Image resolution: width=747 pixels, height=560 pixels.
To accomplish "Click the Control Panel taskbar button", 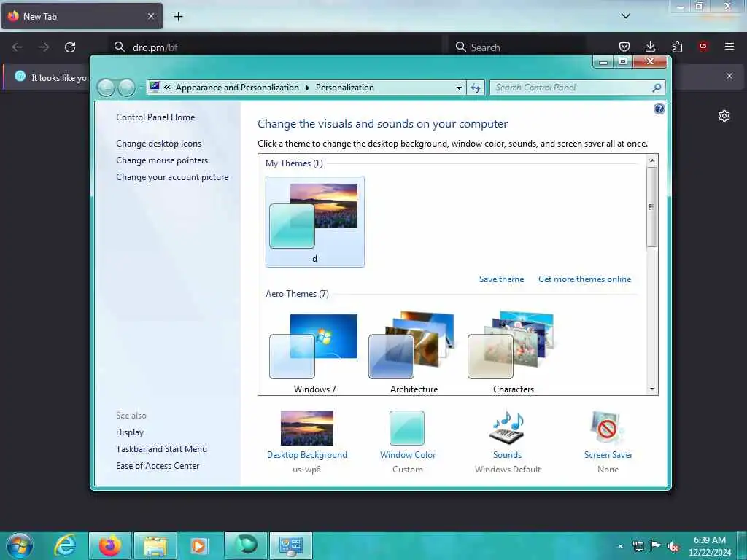I will coord(291,545).
